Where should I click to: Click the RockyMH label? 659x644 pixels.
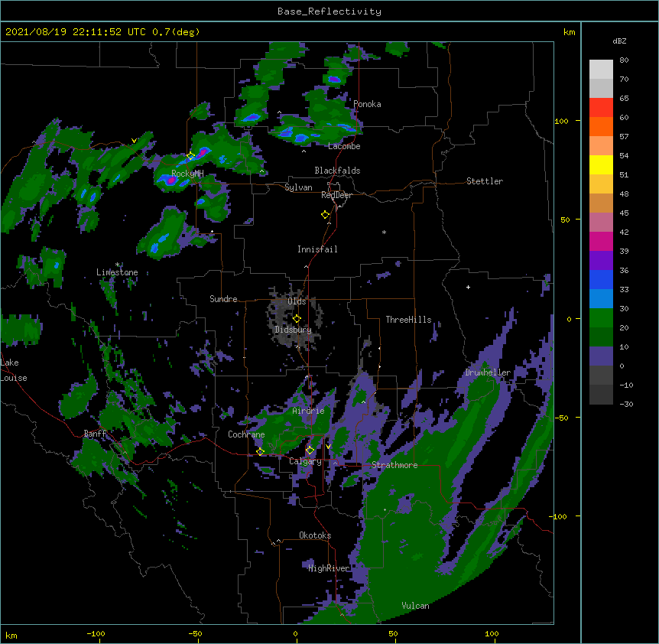[187, 174]
